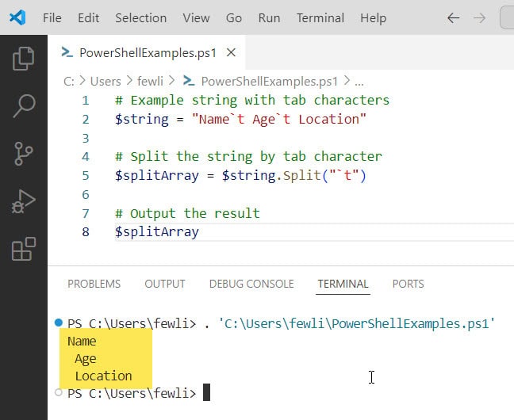Click 'Location' in terminal output
The width and height of the screenshot is (514, 420).
pyautogui.click(x=104, y=376)
